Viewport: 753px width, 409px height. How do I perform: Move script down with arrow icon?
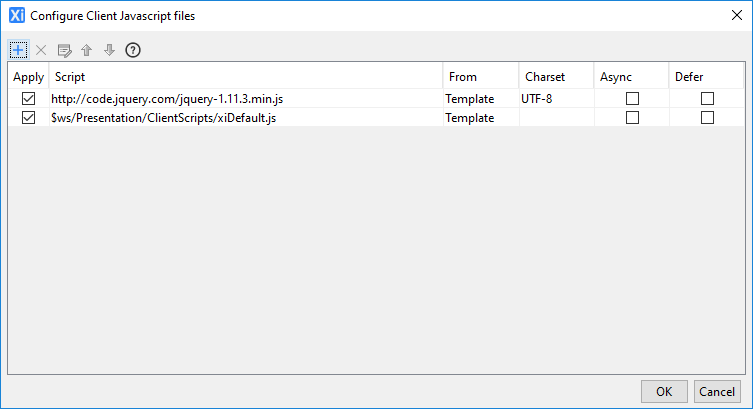coord(110,50)
